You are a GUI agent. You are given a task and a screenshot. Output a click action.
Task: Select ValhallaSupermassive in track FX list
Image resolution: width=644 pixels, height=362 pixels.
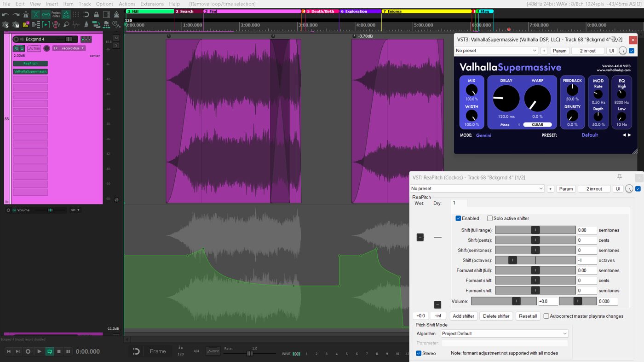[x=30, y=71]
